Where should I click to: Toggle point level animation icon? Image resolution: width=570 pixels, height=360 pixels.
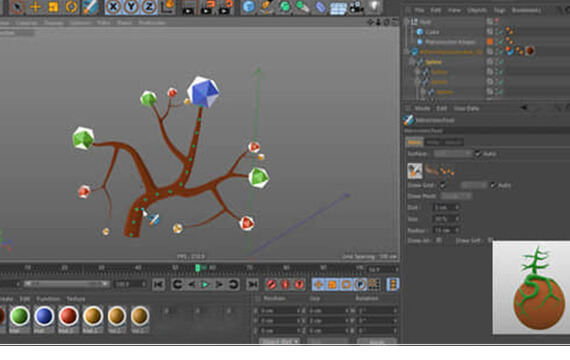click(374, 284)
